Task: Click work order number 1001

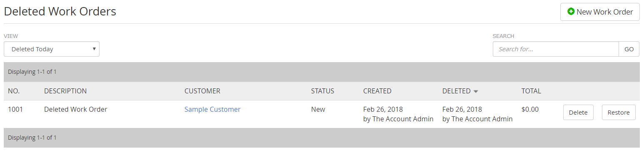Action: pyautogui.click(x=15, y=109)
